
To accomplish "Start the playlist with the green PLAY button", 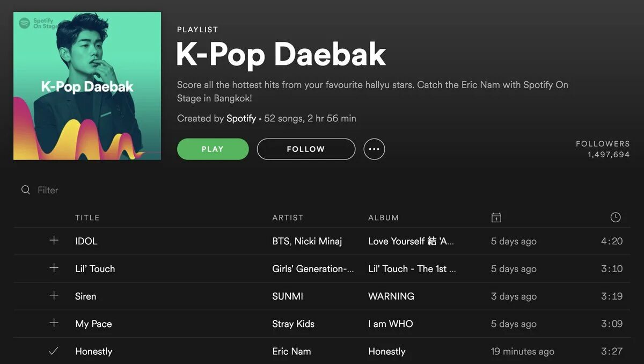I will point(213,149).
